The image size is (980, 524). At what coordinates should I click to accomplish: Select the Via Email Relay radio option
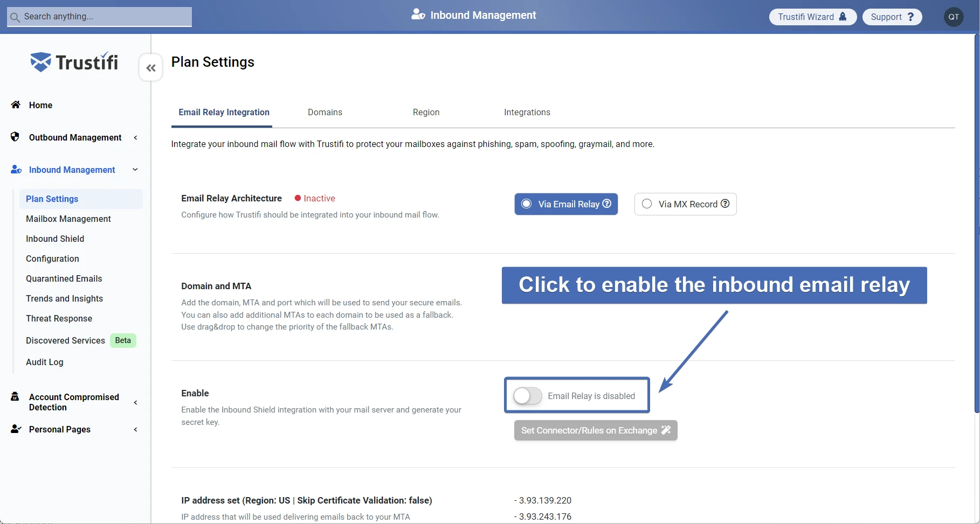tap(527, 204)
